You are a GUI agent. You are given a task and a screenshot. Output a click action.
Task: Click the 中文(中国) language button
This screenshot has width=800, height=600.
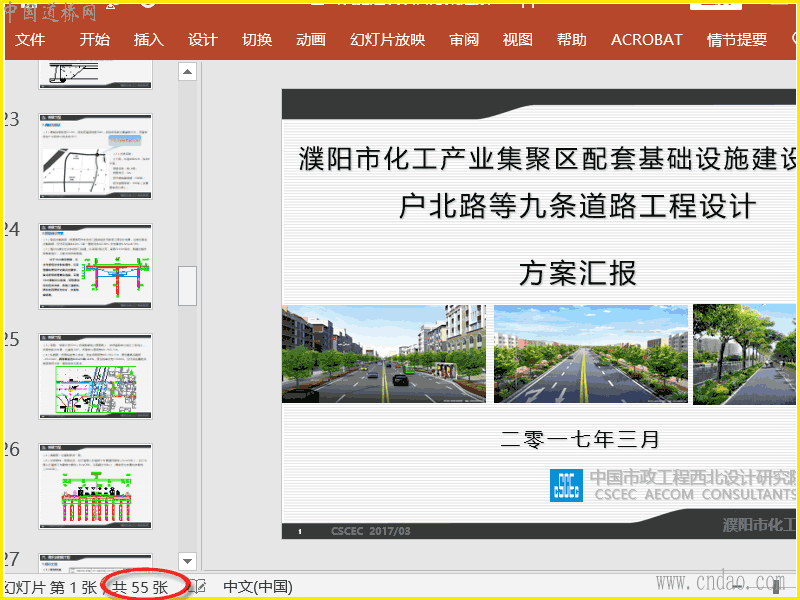point(257,587)
